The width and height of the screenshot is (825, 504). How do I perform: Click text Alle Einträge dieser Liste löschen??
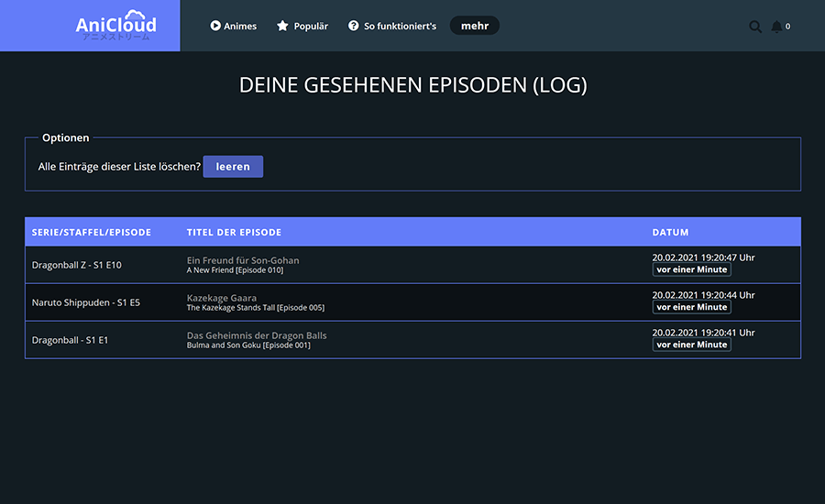click(119, 167)
